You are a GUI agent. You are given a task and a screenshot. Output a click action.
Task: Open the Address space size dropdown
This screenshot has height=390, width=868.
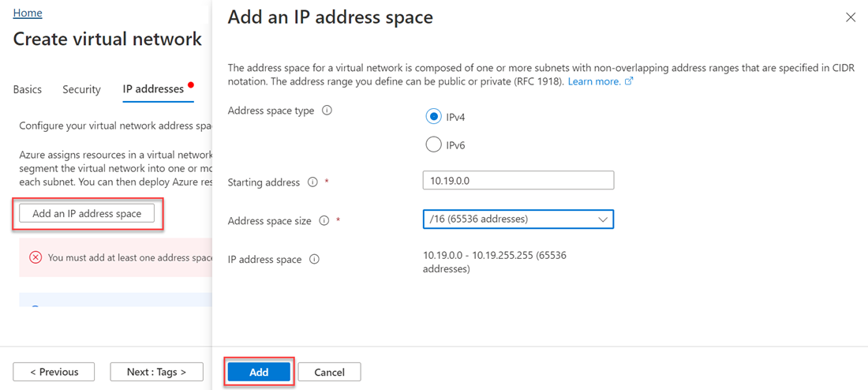point(518,219)
